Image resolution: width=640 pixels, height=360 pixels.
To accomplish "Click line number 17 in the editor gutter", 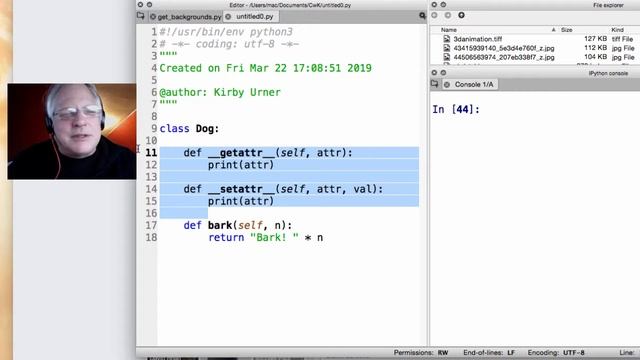I will pyautogui.click(x=151, y=225).
